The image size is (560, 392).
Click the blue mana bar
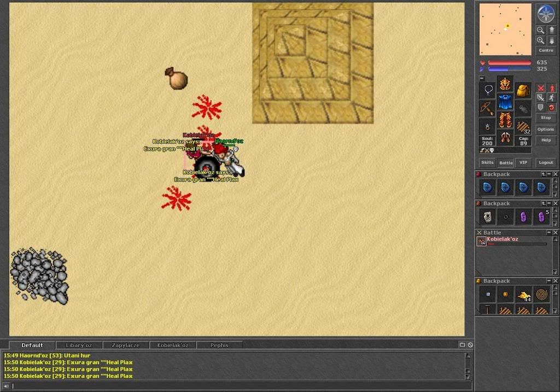509,69
